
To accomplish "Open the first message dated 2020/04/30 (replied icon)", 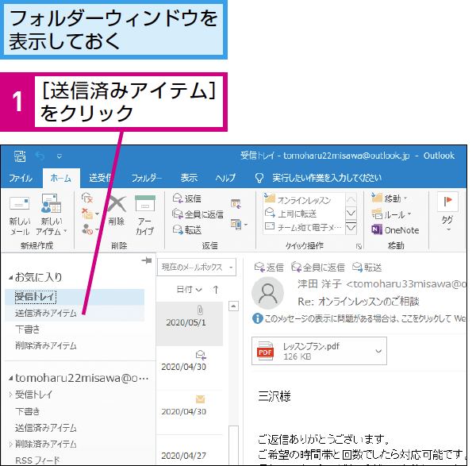I will click(190, 368).
